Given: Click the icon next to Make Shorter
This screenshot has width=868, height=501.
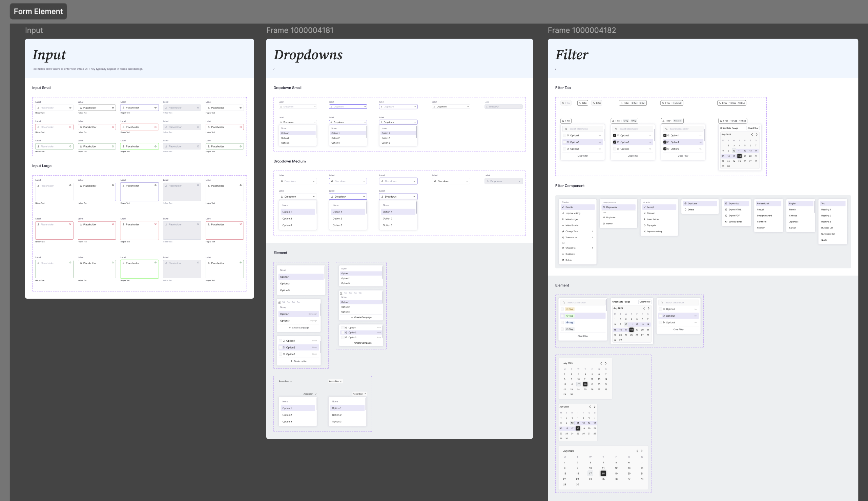Looking at the screenshot, I should (563, 225).
